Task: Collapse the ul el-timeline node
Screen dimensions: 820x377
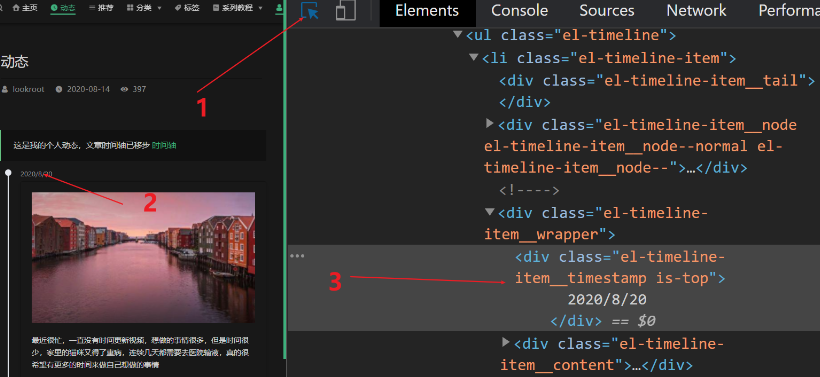Action: (458, 35)
